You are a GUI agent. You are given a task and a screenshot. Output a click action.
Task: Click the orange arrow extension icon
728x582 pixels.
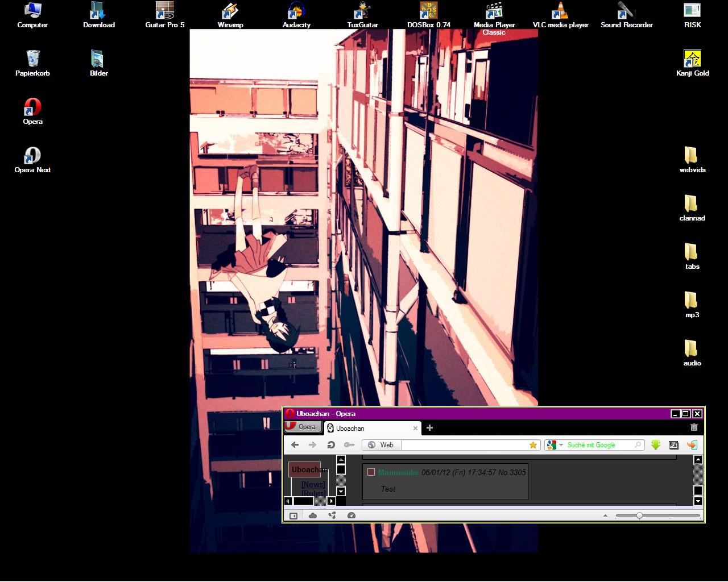click(692, 445)
